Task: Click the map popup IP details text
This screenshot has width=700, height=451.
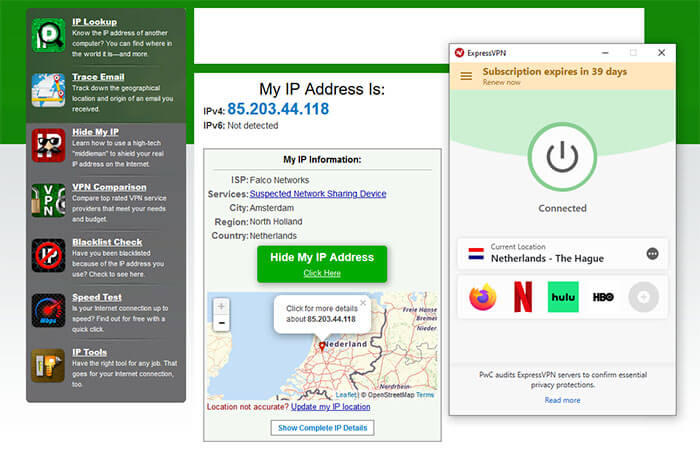Action: [321, 314]
